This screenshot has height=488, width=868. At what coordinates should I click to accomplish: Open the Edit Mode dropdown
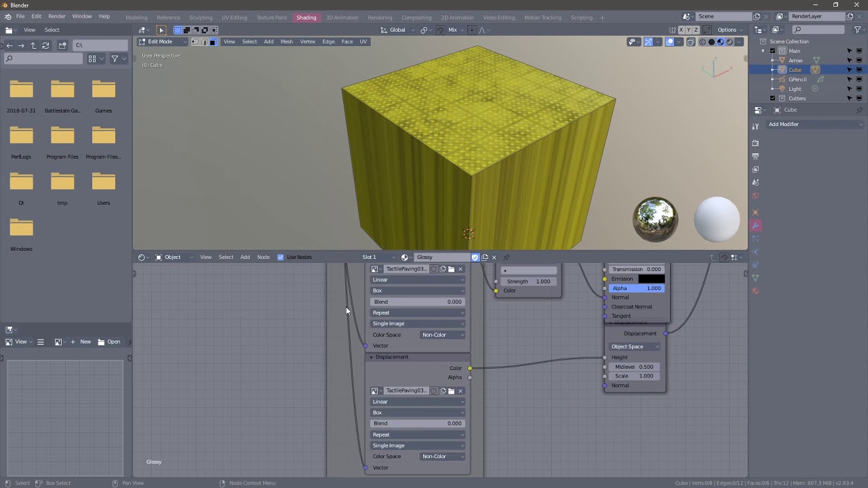(x=161, y=42)
